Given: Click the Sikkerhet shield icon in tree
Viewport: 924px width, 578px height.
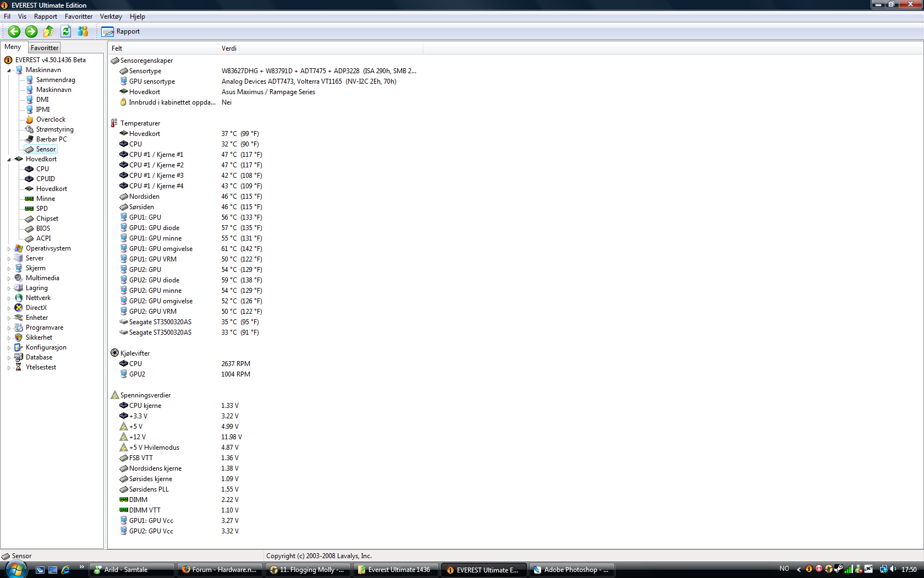Looking at the screenshot, I should pyautogui.click(x=19, y=337).
